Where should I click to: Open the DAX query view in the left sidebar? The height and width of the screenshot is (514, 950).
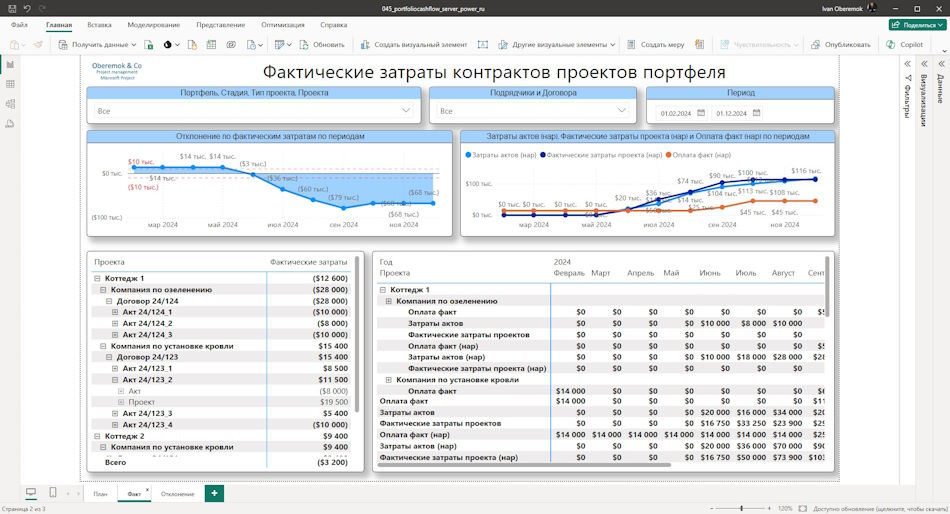(x=10, y=124)
